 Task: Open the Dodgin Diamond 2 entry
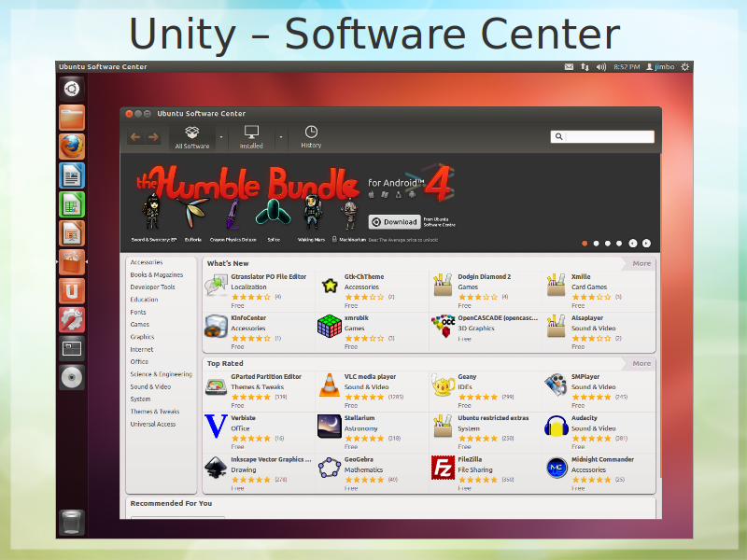(486, 292)
